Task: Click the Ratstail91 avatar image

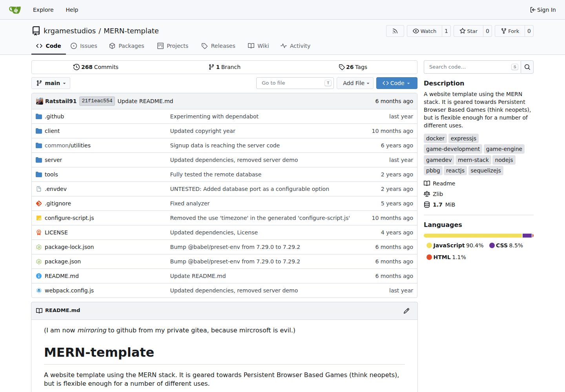Action: [x=40, y=101]
